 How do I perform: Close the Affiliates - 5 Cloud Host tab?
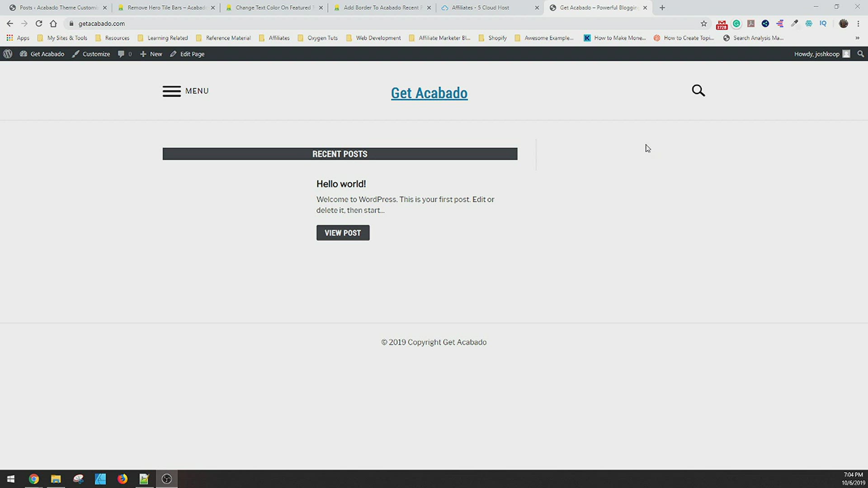[x=537, y=8]
